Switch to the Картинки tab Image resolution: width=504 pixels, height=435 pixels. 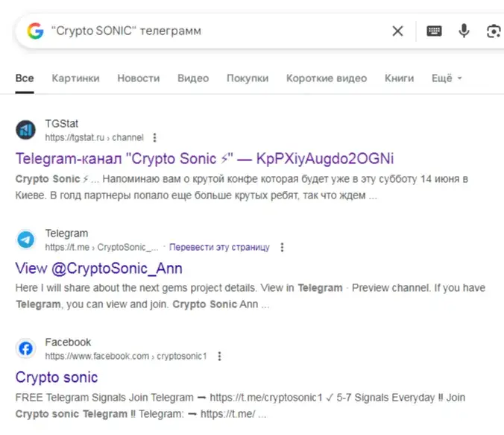pos(75,78)
